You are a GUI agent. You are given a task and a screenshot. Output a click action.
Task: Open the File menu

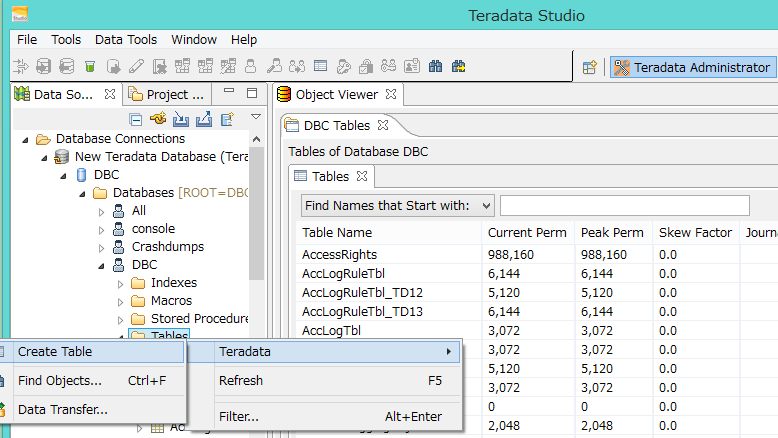click(27, 40)
